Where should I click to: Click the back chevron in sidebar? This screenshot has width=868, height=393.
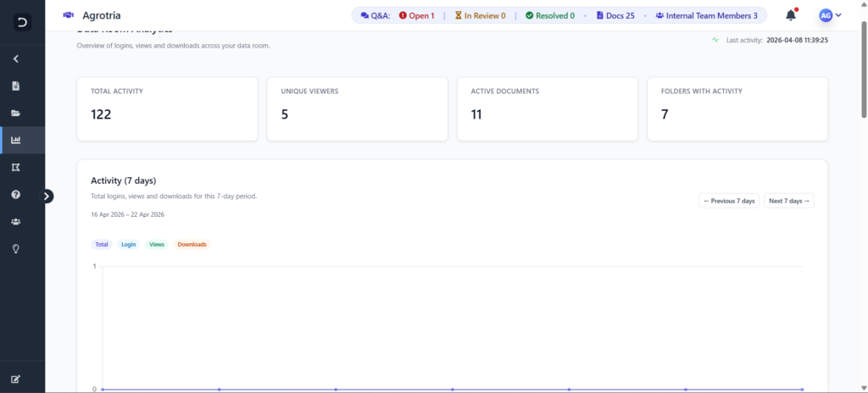point(15,58)
